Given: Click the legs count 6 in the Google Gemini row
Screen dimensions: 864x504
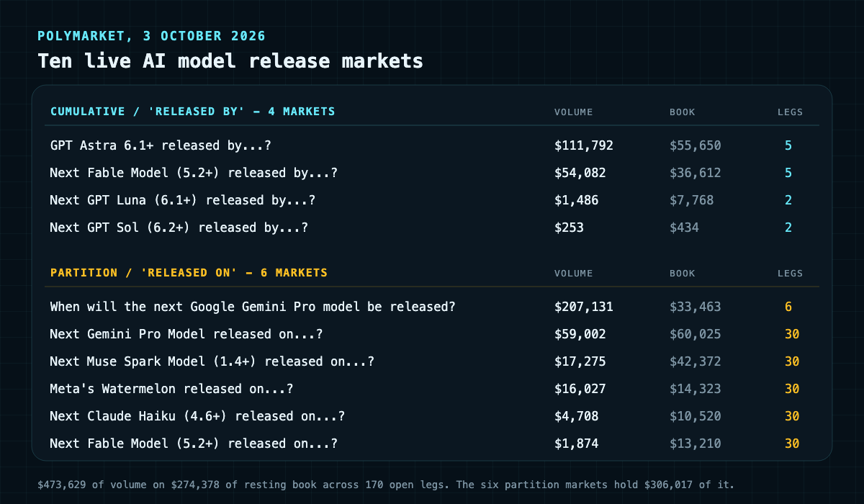Looking at the screenshot, I should (x=788, y=307).
